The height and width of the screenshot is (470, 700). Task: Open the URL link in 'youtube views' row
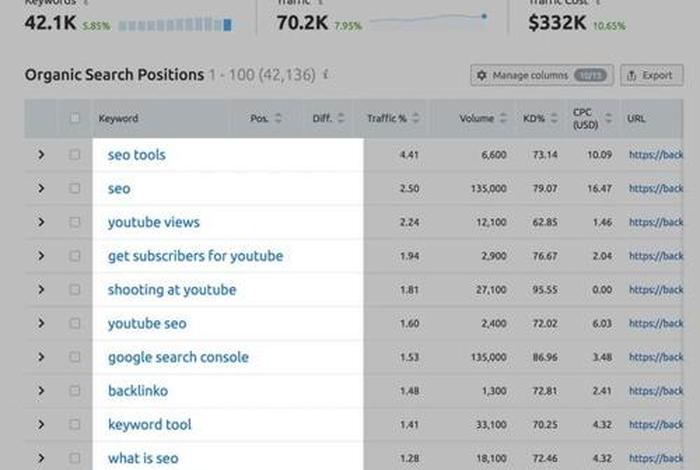coord(656,222)
